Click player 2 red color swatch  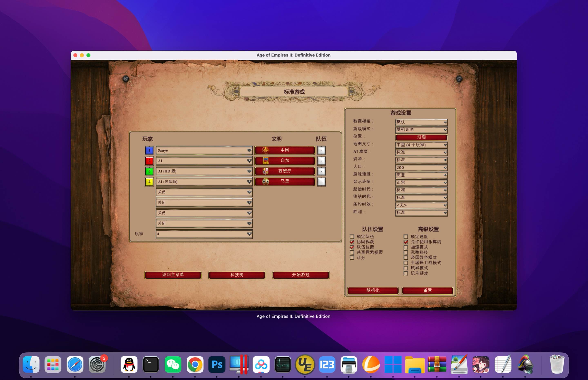pos(149,161)
